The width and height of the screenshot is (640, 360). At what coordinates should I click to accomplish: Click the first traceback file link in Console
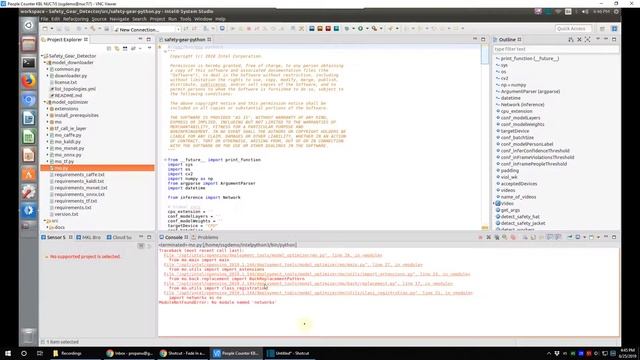pos(273,256)
